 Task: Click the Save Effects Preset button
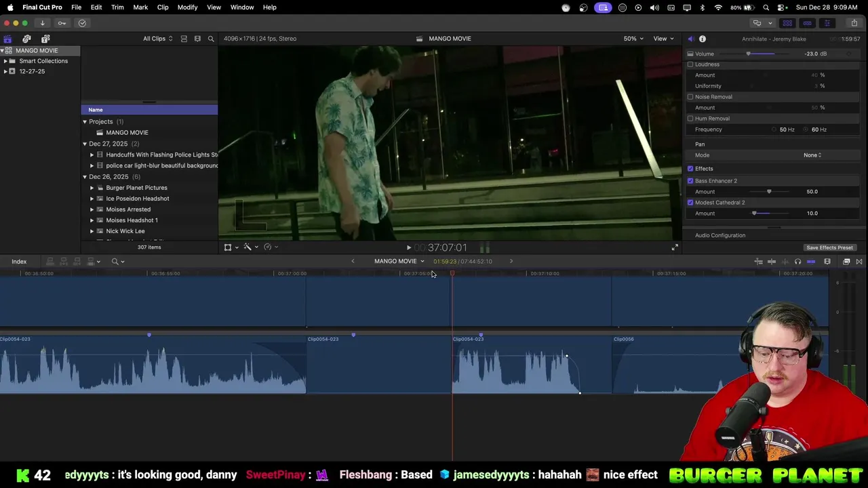pos(829,248)
